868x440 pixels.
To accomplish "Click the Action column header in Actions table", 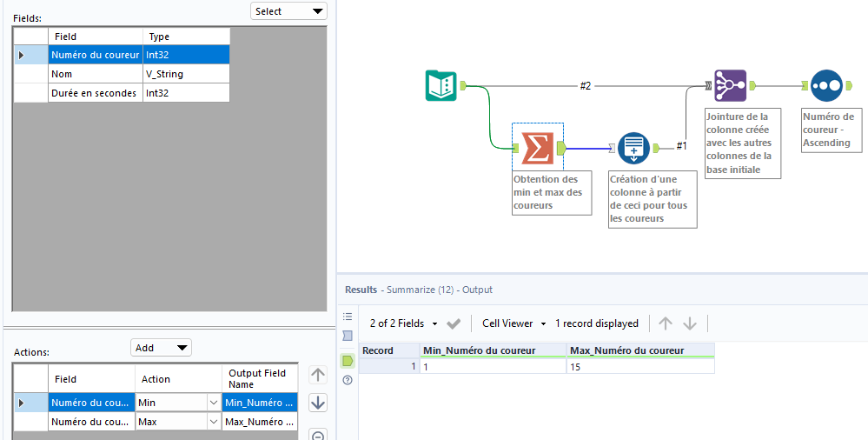I will [178, 379].
